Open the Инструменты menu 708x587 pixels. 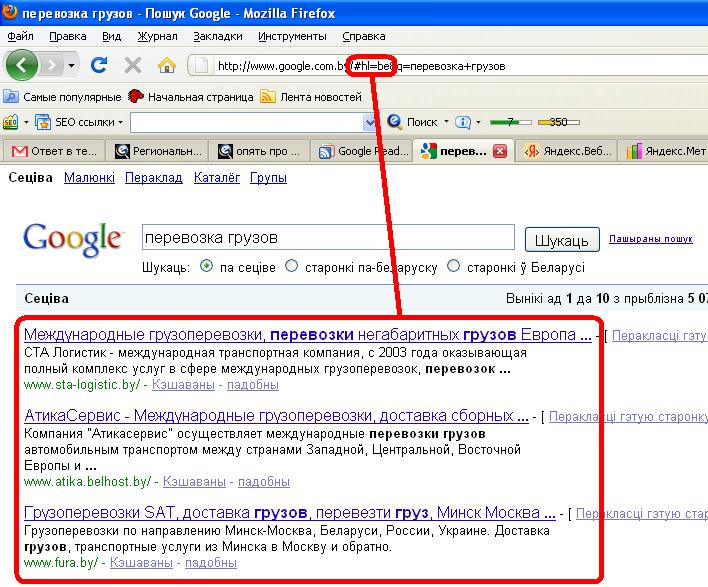[292, 36]
